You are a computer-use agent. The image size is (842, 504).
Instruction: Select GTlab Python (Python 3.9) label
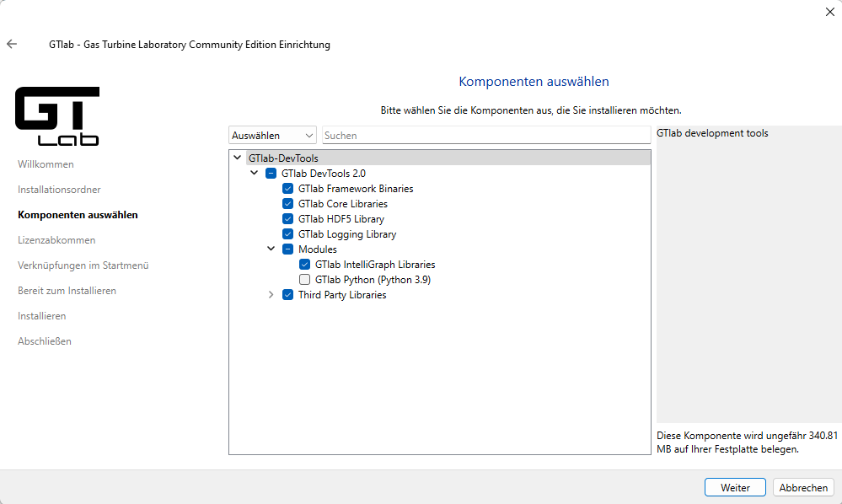pyautogui.click(x=373, y=279)
